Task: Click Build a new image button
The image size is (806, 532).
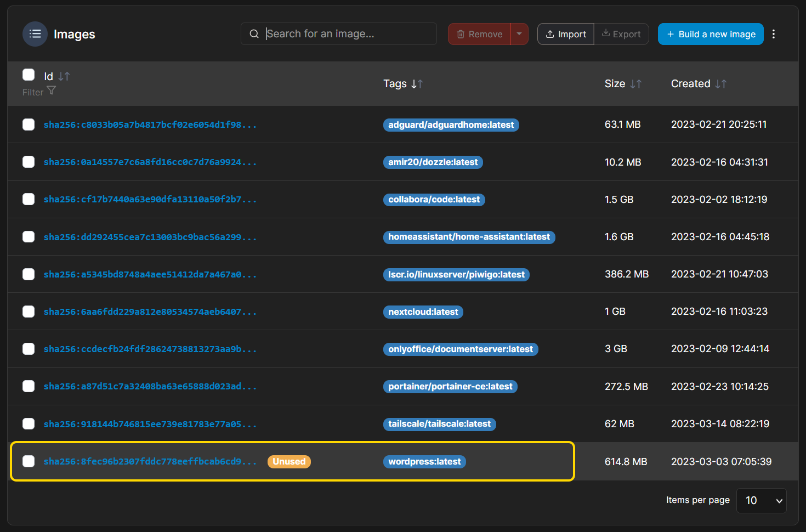Action: click(711, 34)
